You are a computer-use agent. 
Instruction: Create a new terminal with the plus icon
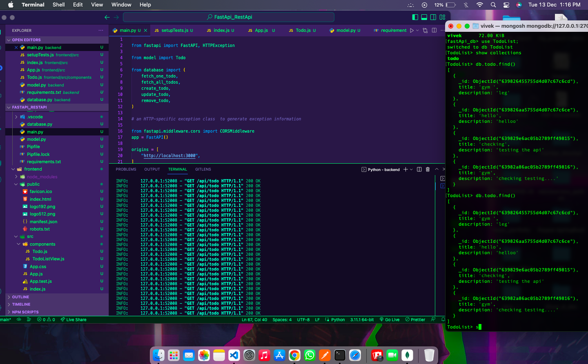(x=405, y=169)
